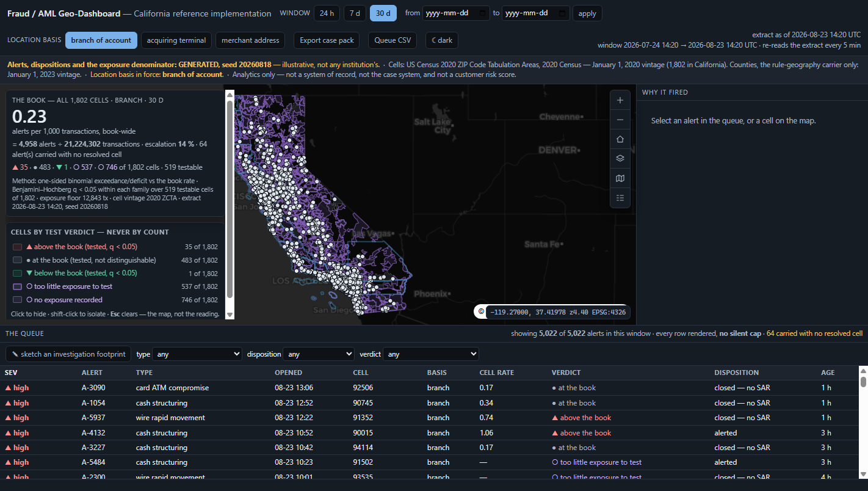Hide 'below the book' cells on map
Viewport: 868px width, 491px height.
115,274
